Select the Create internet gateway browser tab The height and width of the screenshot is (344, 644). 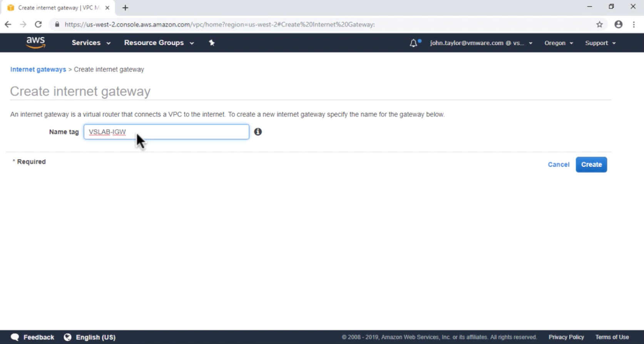click(x=58, y=8)
